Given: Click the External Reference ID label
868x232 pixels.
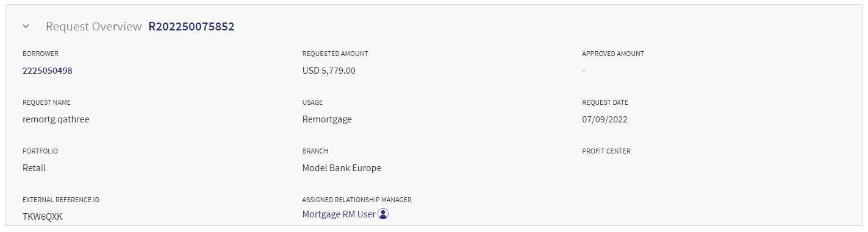Looking at the screenshot, I should tap(61, 200).
